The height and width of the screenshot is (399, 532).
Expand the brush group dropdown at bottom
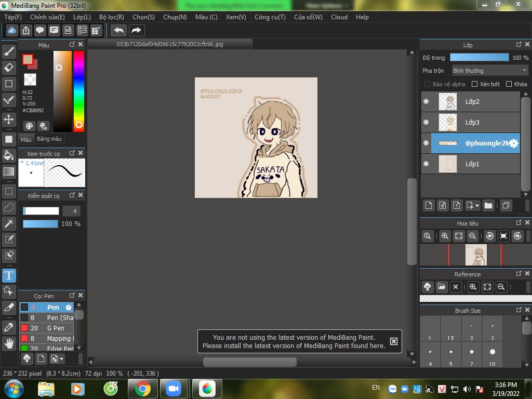pos(61,359)
